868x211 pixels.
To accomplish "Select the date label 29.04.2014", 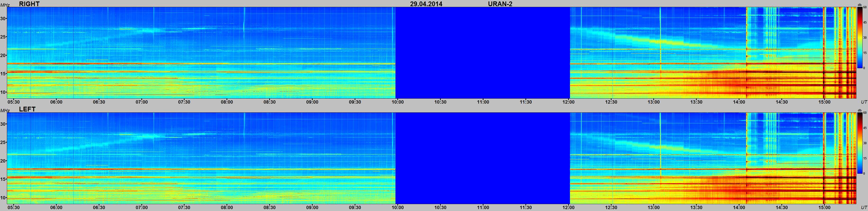I will (426, 4).
